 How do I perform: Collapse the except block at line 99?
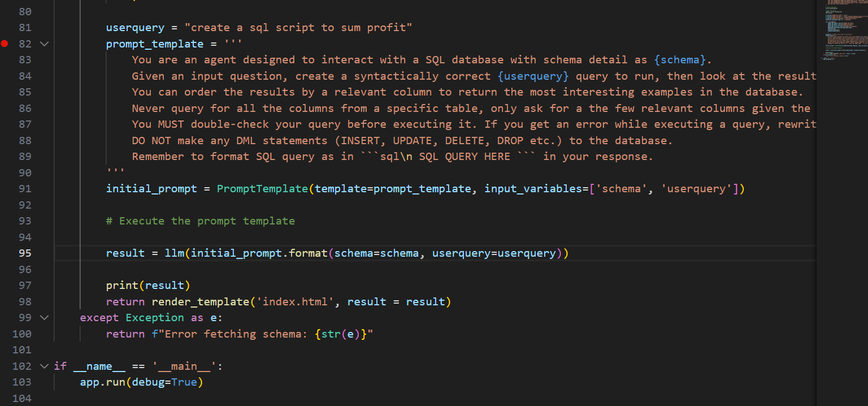(x=45, y=318)
